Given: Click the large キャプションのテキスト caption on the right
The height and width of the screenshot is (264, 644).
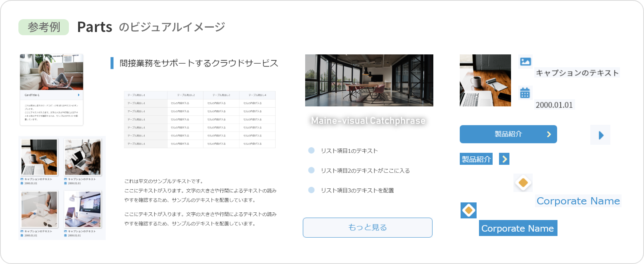Looking at the screenshot, I should pos(577,73).
